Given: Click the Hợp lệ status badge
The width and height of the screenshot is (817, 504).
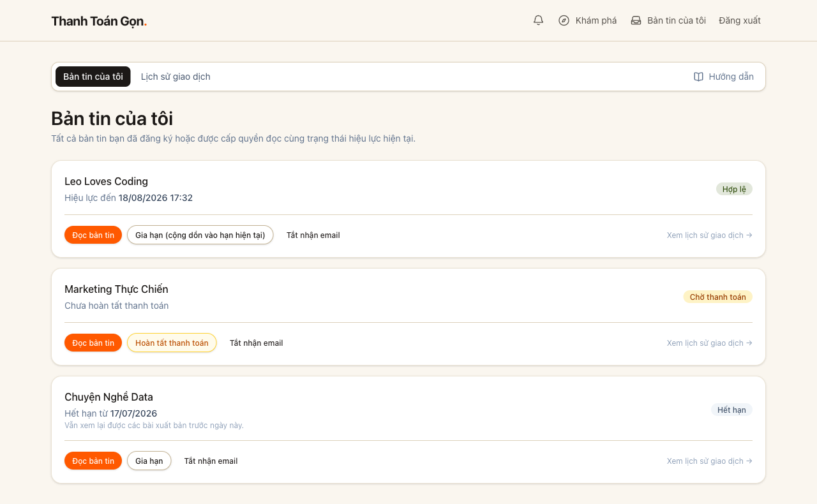Looking at the screenshot, I should click(734, 189).
